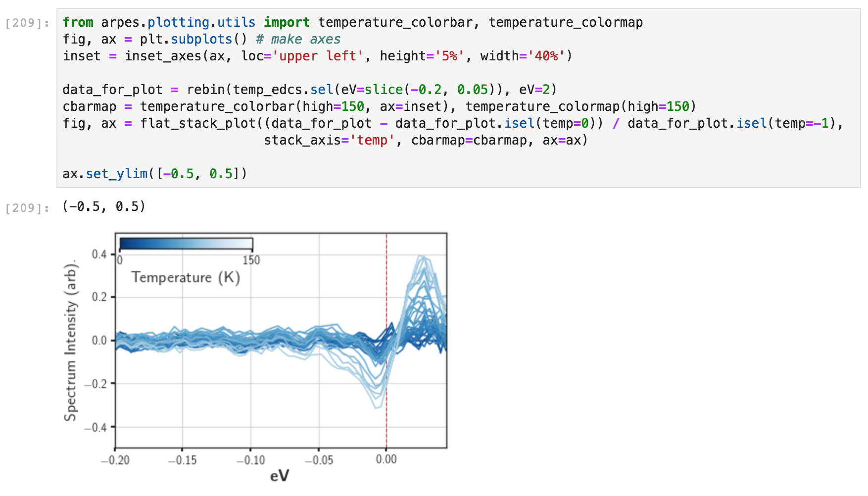This screenshot has height=496, width=868.
Task: Click the y-axis tick label -0.2
Action: (x=96, y=384)
